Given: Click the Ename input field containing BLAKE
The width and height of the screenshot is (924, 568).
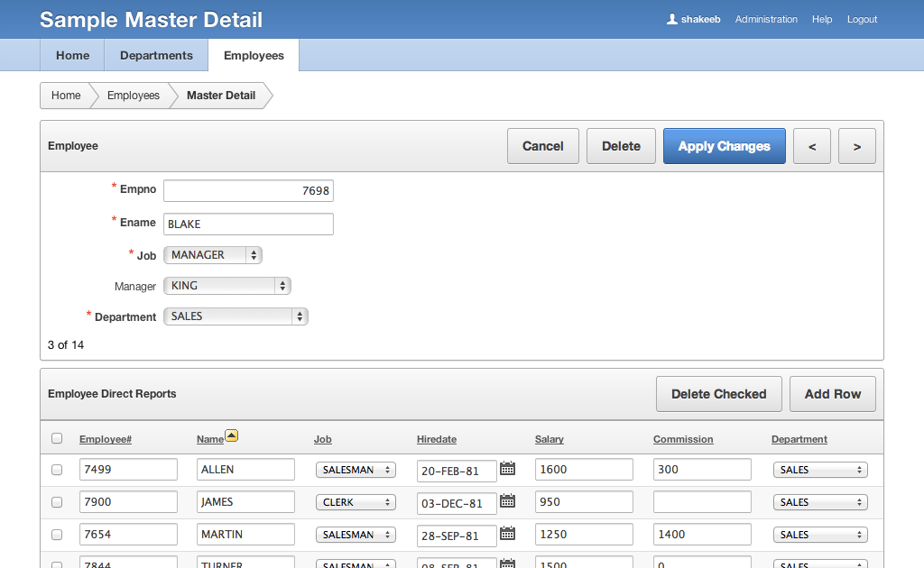Looking at the screenshot, I should click(248, 224).
